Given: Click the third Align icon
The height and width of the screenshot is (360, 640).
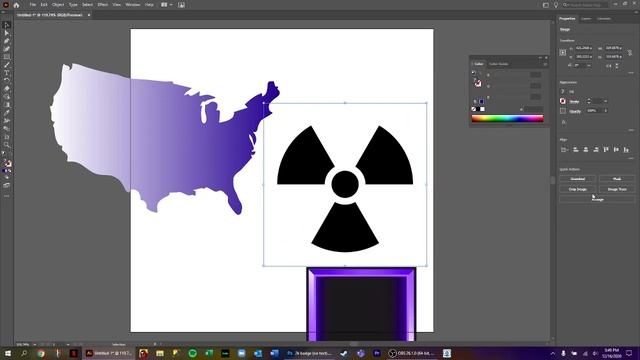Looking at the screenshot, I should (586, 150).
